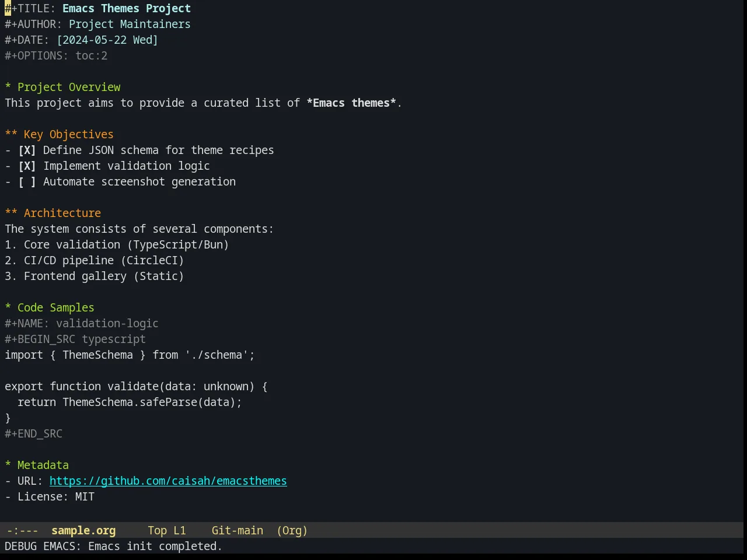Check the 'Automate screenshot generation' checkbox

27,182
